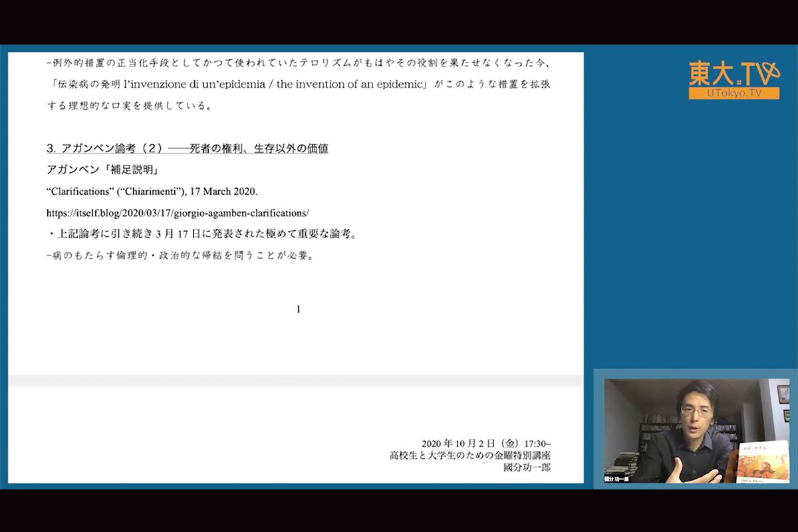Click the name caption on webcam video

click(616, 479)
